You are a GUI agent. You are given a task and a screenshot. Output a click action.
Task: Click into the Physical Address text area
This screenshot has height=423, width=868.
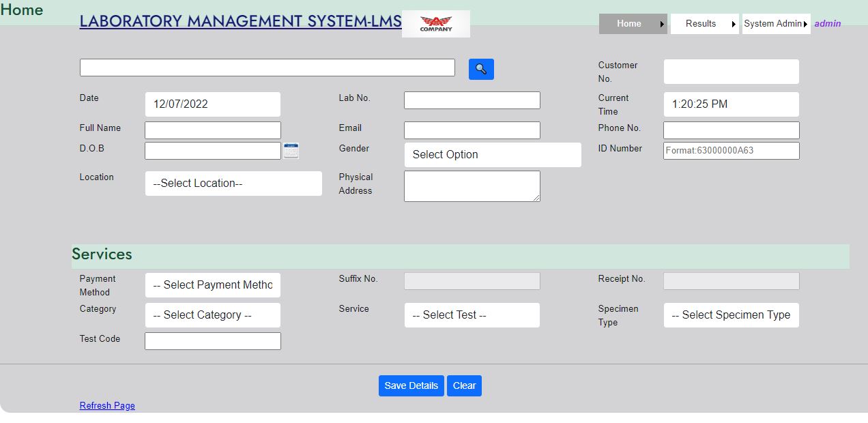pos(472,186)
